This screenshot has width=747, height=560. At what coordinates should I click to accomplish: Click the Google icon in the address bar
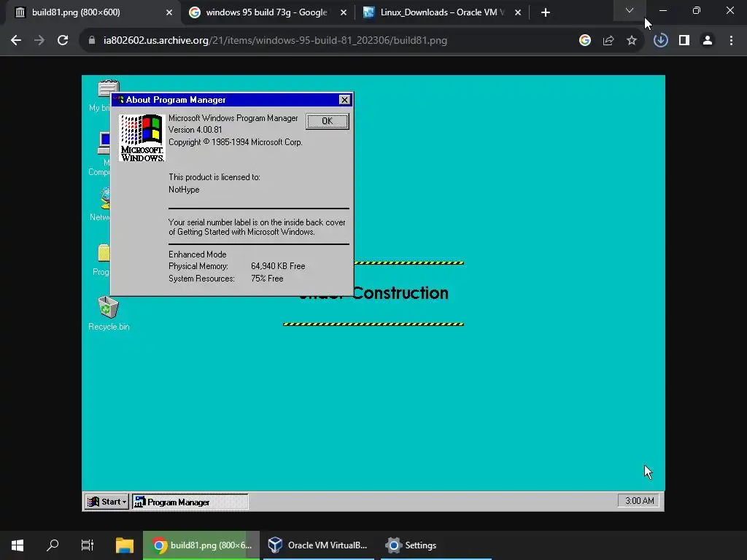pyautogui.click(x=585, y=41)
